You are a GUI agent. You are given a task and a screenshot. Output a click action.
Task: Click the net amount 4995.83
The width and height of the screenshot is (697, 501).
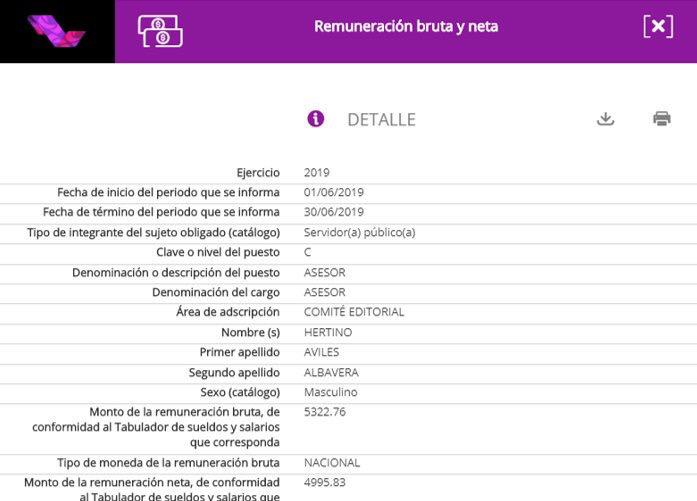(325, 483)
